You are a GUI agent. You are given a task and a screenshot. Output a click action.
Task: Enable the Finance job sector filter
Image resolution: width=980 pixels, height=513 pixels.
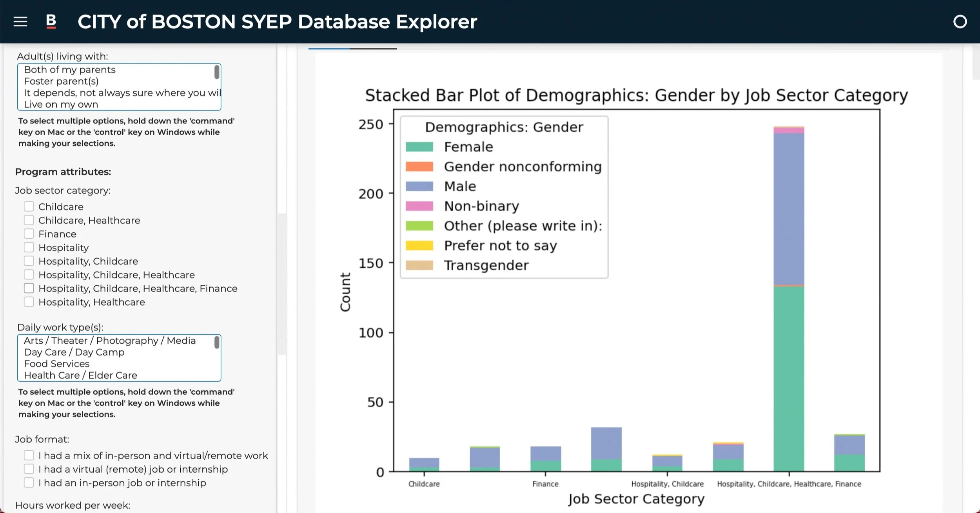[29, 234]
